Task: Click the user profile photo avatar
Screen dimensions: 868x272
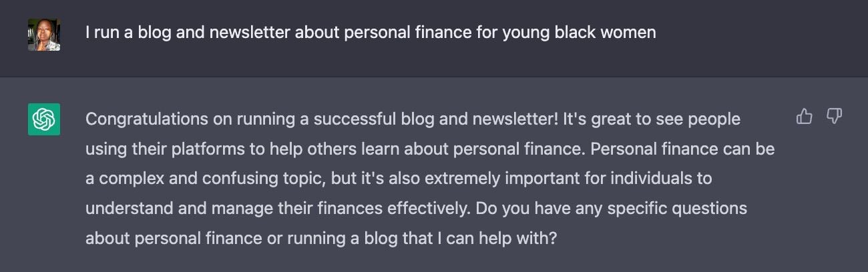Action: point(44,35)
